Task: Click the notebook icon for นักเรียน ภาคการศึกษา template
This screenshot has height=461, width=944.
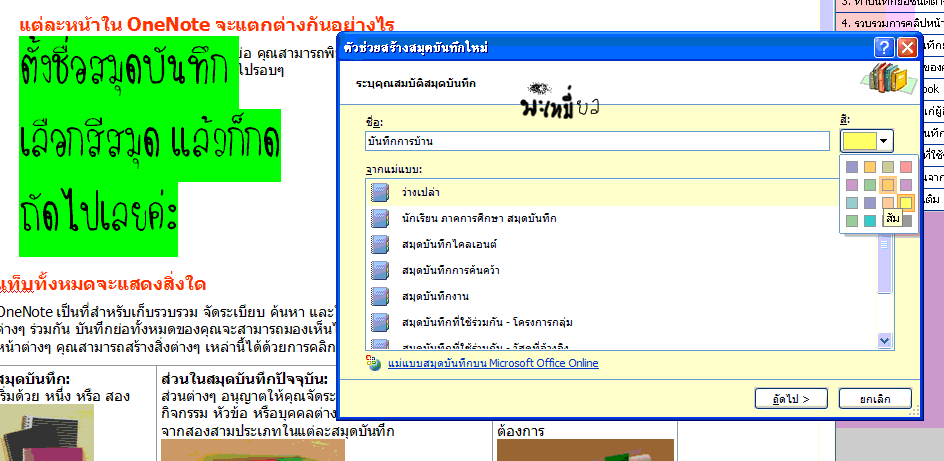Action: 381,218
